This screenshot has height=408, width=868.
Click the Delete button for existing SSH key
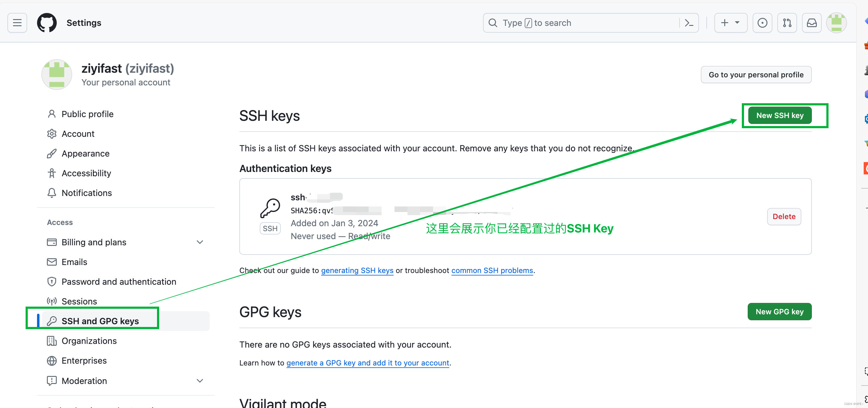(x=784, y=216)
